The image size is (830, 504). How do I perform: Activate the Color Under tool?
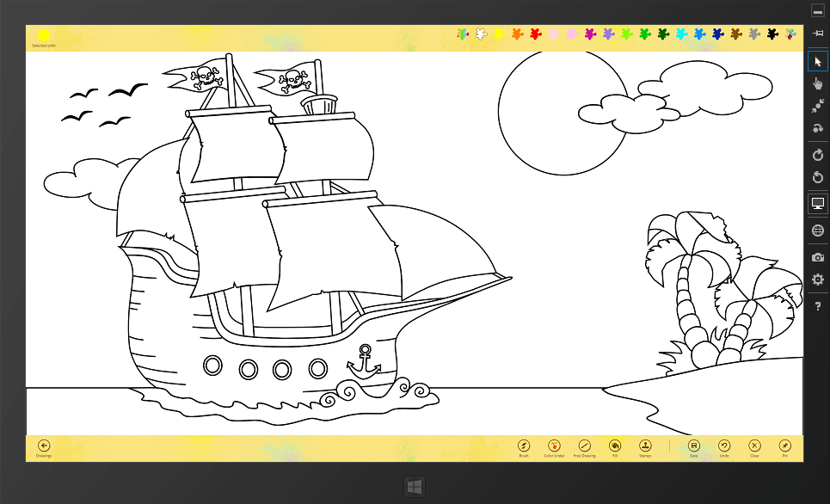tap(554, 446)
